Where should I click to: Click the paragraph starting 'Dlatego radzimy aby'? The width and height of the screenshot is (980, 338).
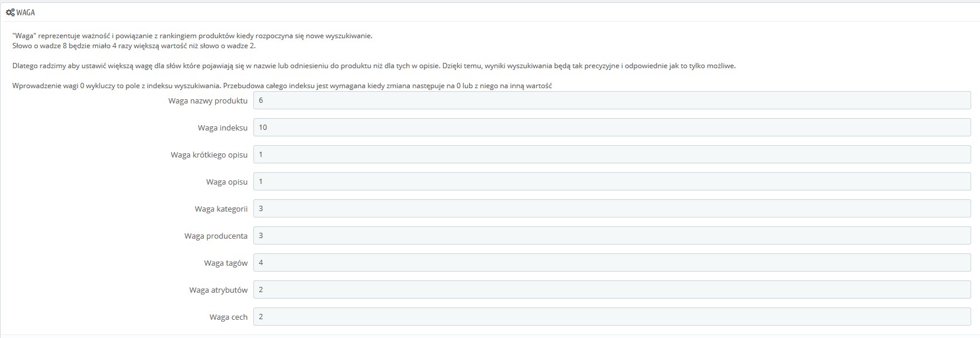coord(374,66)
